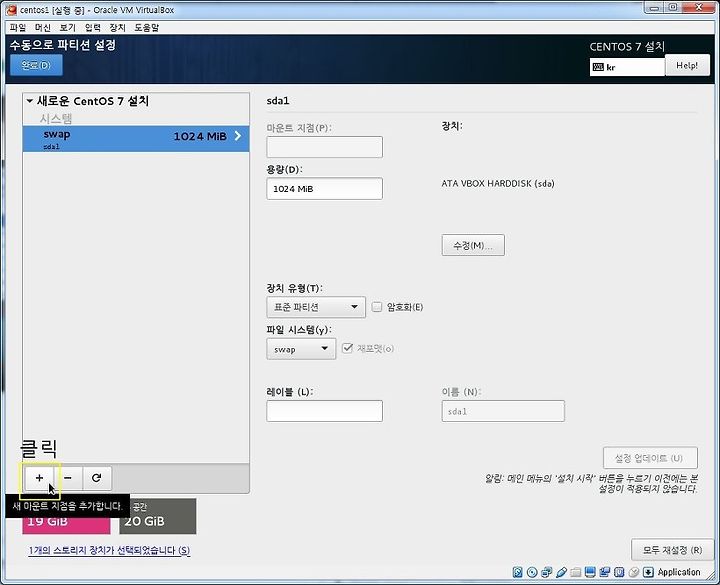Viewport: 720px width, 585px height.
Task: Click the ATA VBOX HARDDISK (sda) text
Action: point(498,184)
